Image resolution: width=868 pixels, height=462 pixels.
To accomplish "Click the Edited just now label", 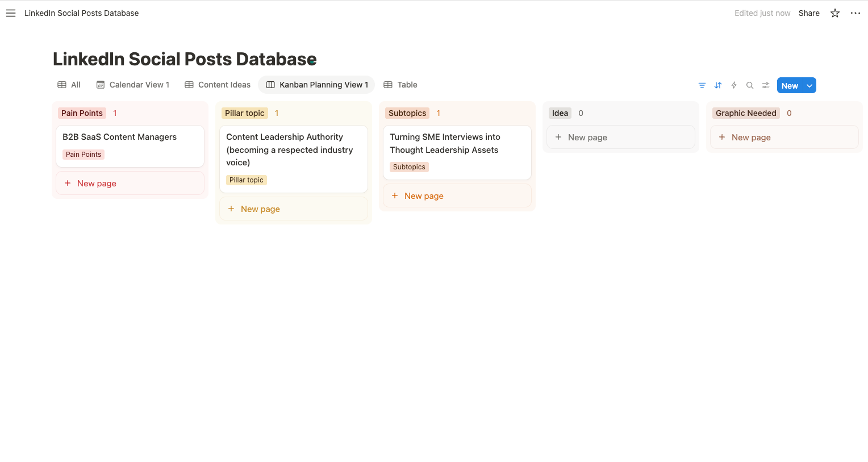I will (762, 13).
